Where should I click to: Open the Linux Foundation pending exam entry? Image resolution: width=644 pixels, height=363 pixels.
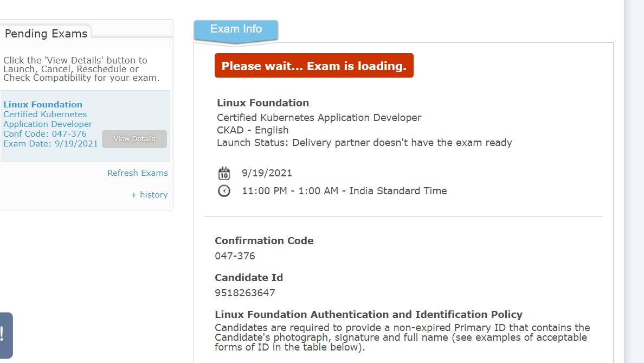pyautogui.click(x=43, y=105)
